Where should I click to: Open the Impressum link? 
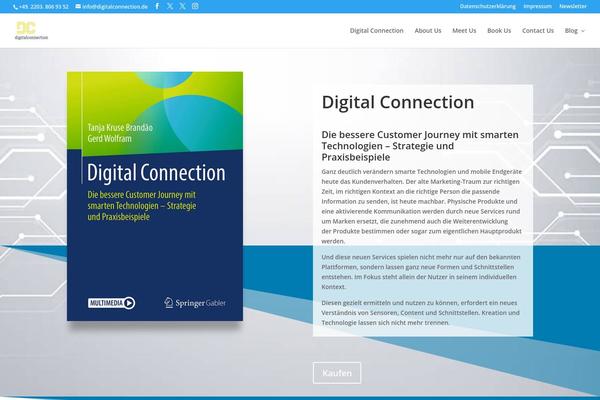click(x=538, y=6)
